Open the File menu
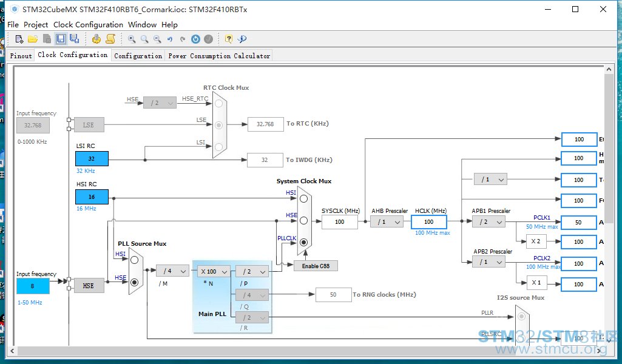The width and height of the screenshot is (622, 364). (x=13, y=25)
